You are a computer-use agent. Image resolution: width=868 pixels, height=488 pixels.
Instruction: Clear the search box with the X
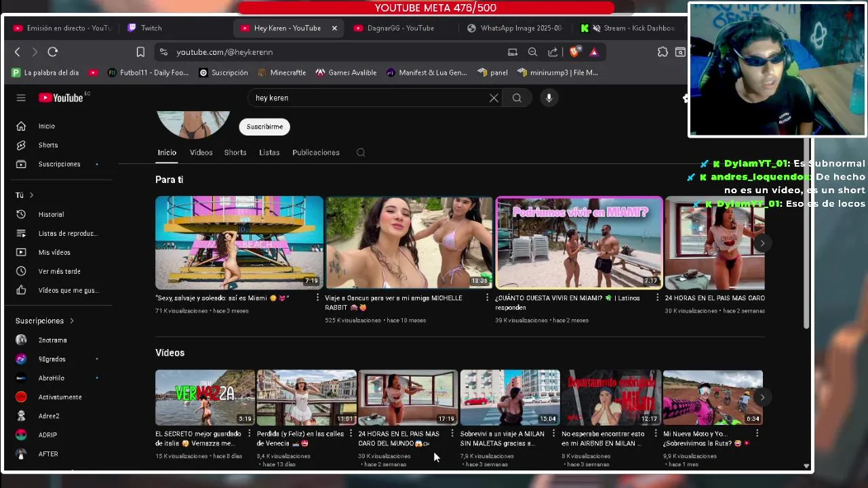pyautogui.click(x=494, y=98)
